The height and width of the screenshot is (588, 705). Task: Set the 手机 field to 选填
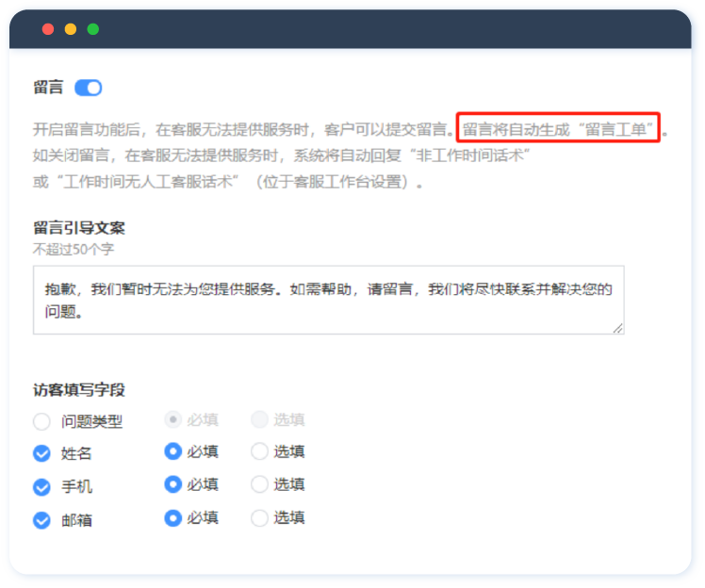tap(259, 484)
